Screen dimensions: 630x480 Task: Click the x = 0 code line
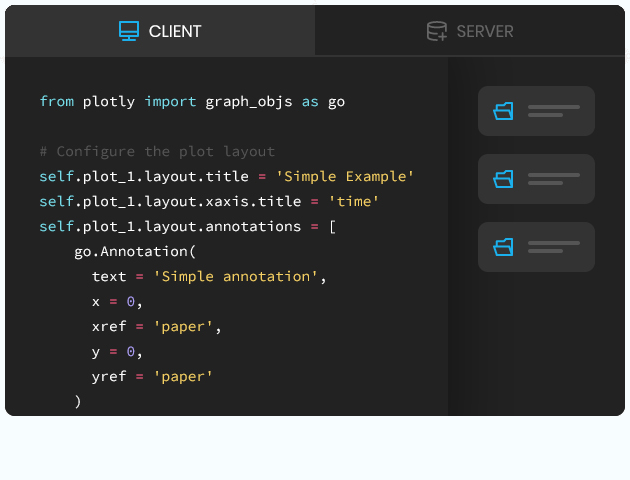pyautogui.click(x=117, y=302)
